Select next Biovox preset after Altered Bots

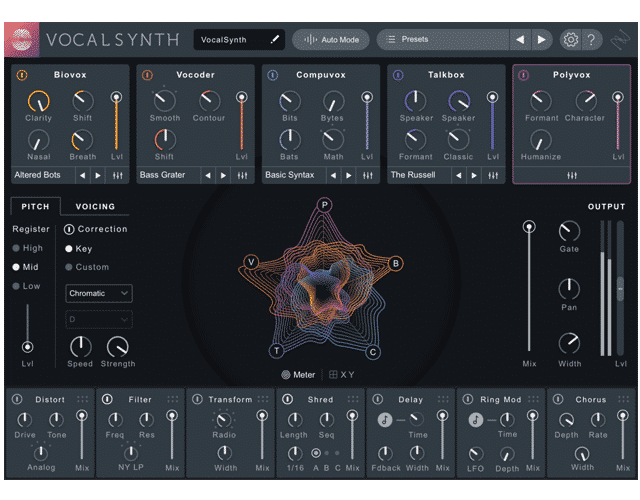click(98, 176)
